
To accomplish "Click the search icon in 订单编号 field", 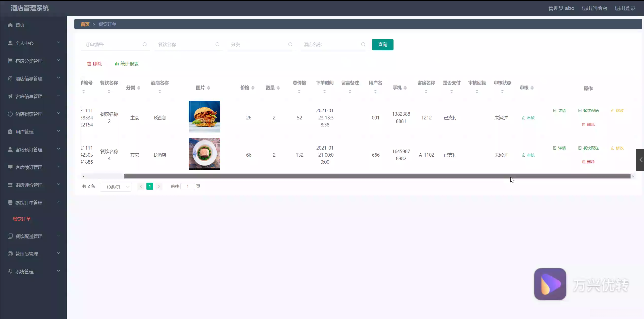I will click(145, 44).
